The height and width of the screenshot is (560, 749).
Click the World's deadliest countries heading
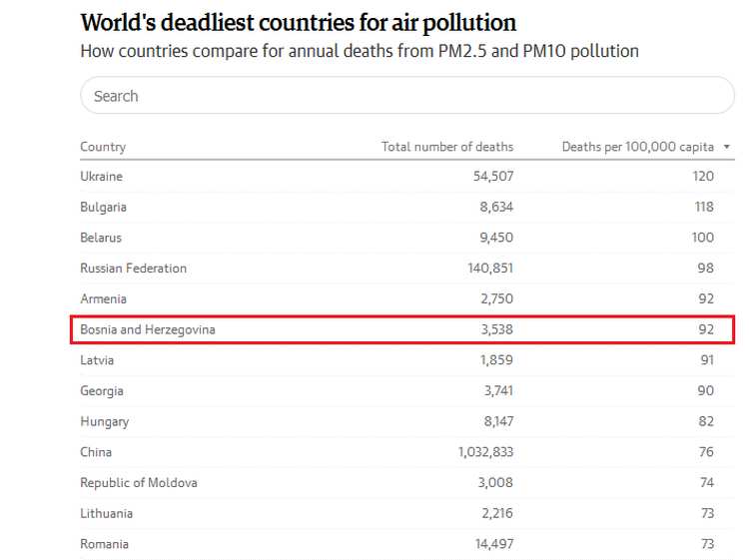(x=299, y=23)
